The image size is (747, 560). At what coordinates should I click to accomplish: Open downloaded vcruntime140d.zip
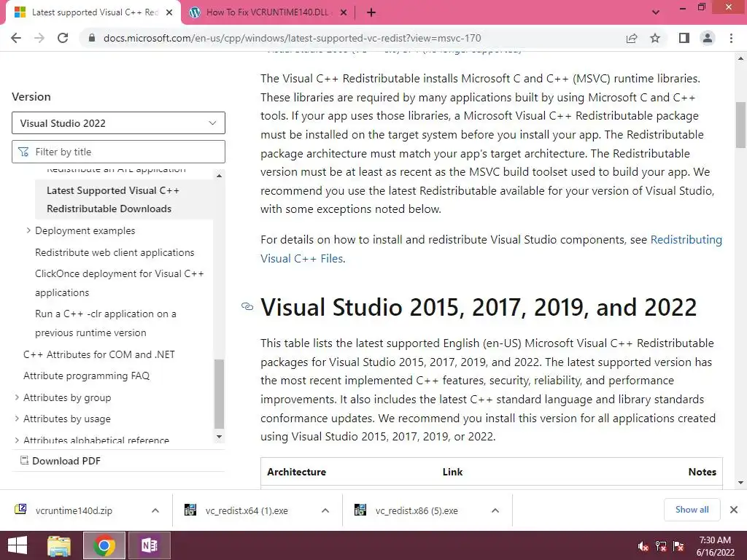[74, 510]
